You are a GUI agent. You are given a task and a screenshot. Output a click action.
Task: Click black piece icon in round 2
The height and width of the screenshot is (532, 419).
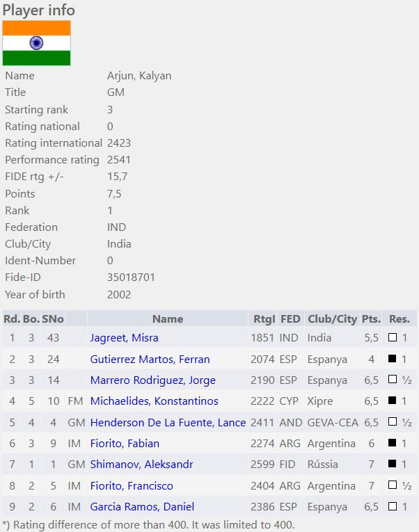pyautogui.click(x=392, y=358)
